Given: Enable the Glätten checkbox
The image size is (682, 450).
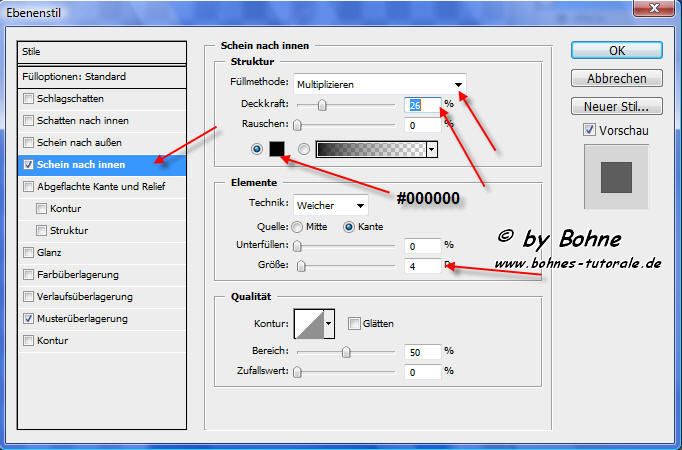Looking at the screenshot, I should click(x=354, y=323).
